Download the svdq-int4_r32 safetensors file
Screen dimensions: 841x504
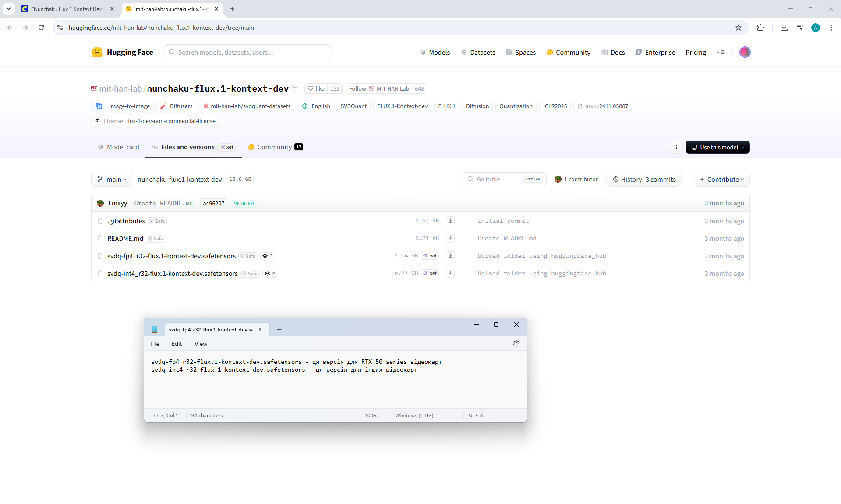coord(450,273)
